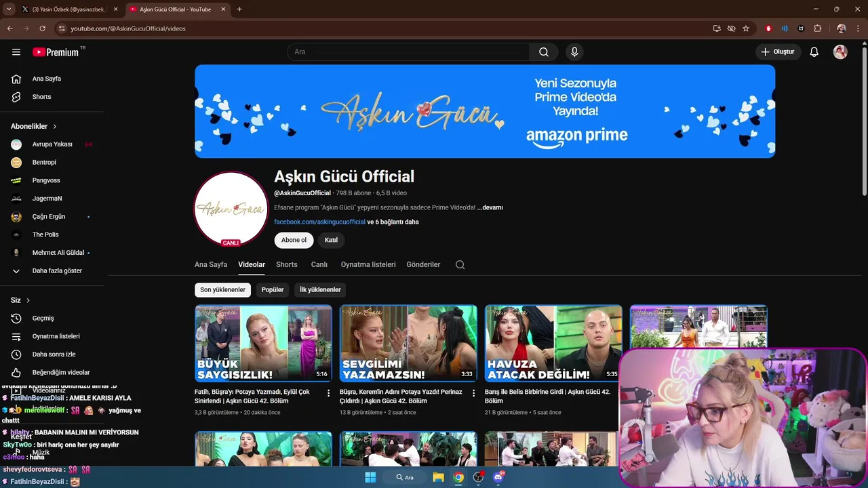Open Chrome from the taskbar
The height and width of the screenshot is (488, 868).
click(x=459, y=477)
